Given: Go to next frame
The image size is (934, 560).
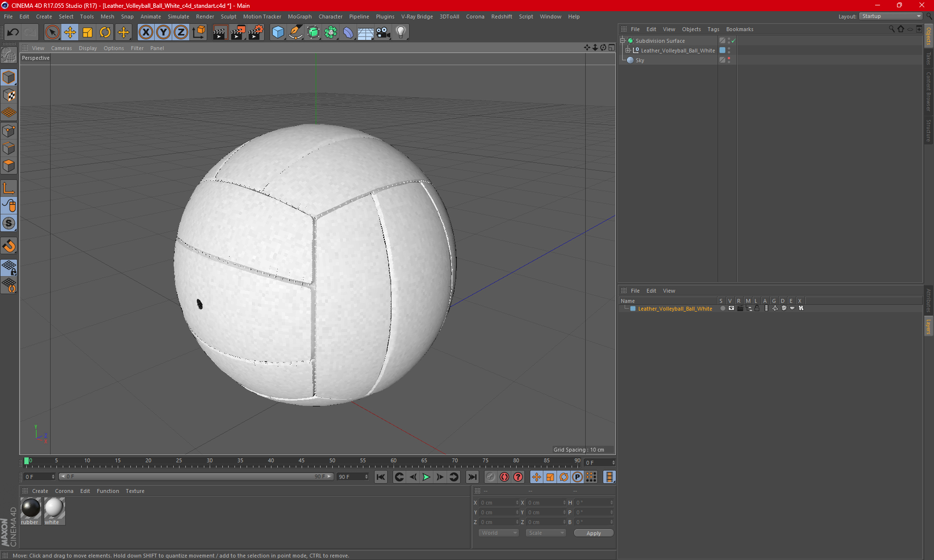Looking at the screenshot, I should [440, 477].
